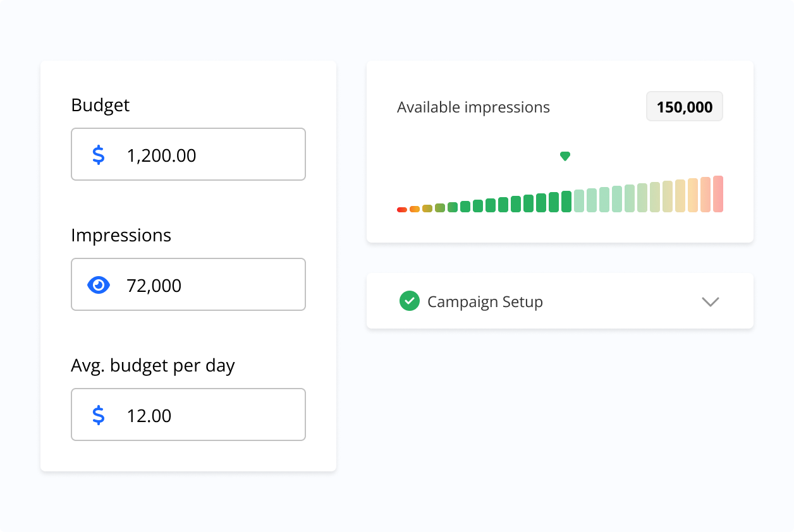Click the Budget heading label

100,105
